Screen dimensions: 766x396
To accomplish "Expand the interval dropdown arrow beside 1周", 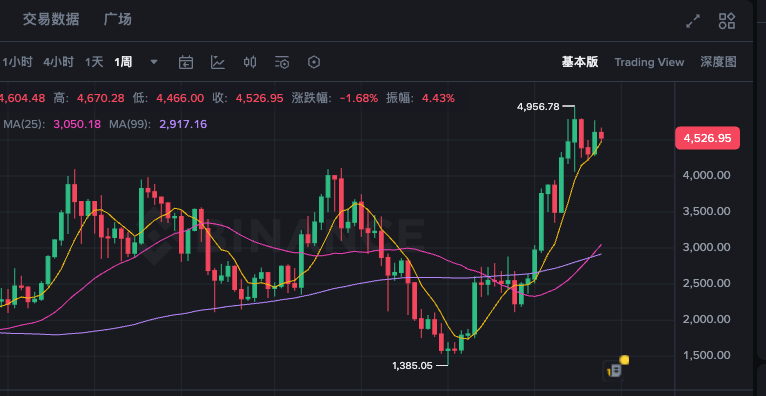I will [154, 62].
